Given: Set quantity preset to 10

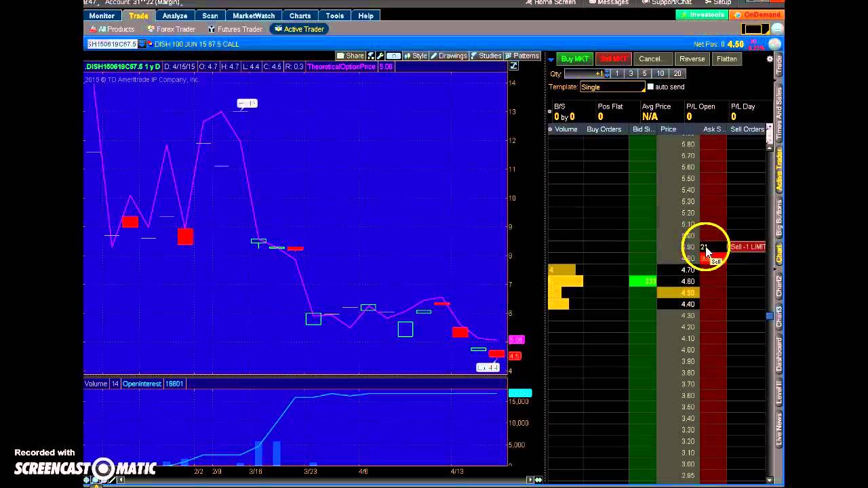Looking at the screenshot, I should [660, 73].
